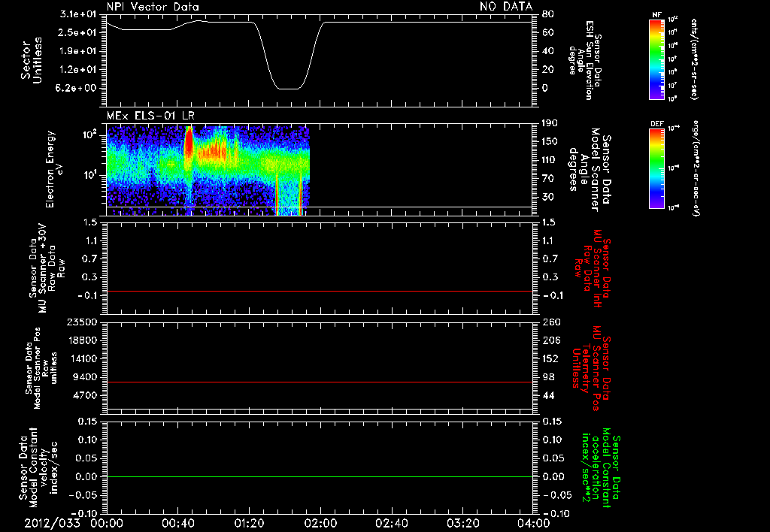Click the '60' sun elevation tick label

pos(548,32)
